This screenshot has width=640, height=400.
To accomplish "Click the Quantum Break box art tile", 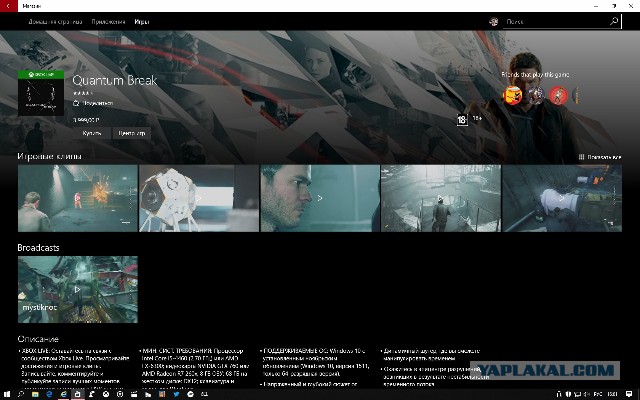I will pyautogui.click(x=41, y=93).
